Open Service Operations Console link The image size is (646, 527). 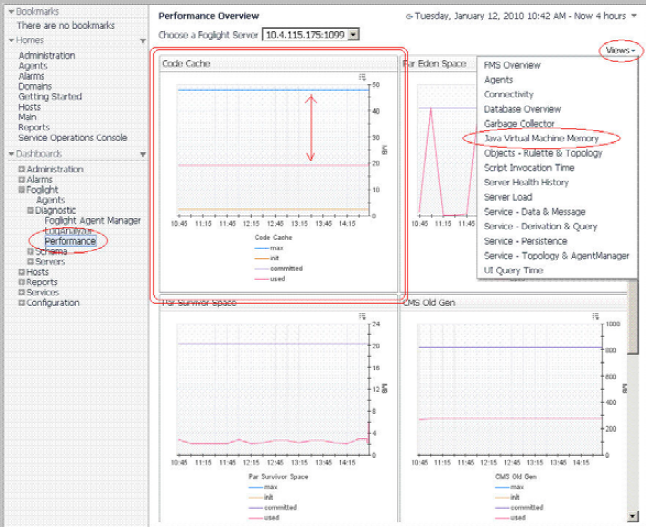pos(72,138)
